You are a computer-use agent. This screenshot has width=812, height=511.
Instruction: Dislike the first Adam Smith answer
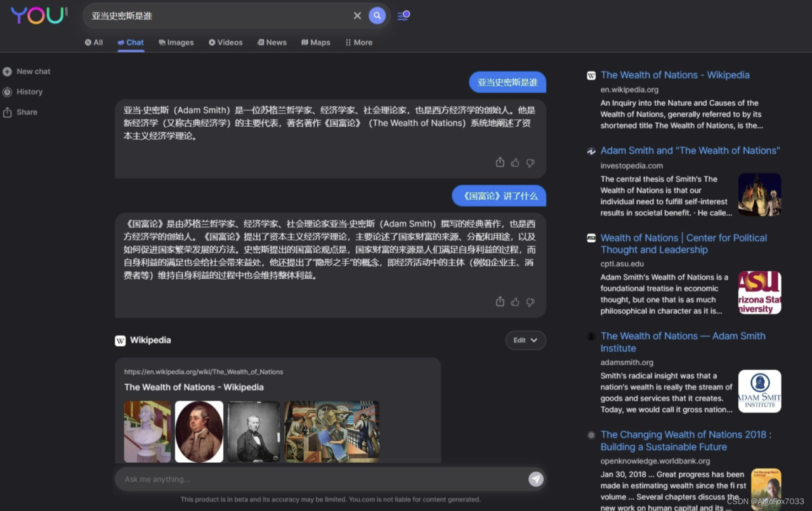[x=530, y=163]
